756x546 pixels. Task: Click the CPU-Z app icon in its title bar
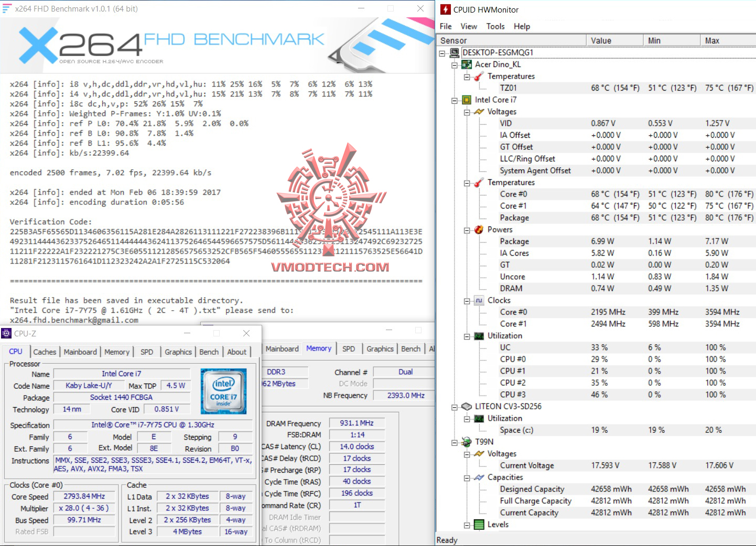point(6,333)
